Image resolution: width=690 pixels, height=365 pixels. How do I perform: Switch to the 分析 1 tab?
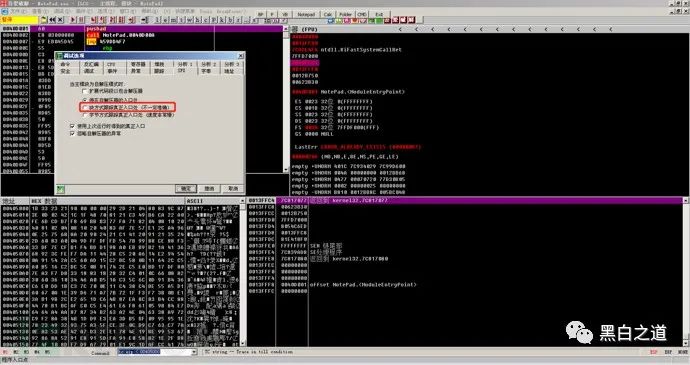point(185,64)
